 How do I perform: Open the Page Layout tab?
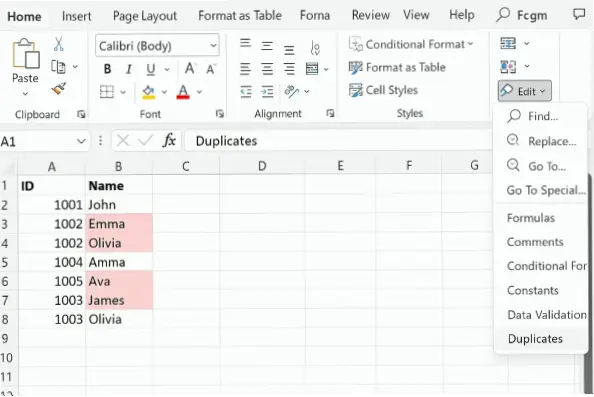[x=145, y=16]
